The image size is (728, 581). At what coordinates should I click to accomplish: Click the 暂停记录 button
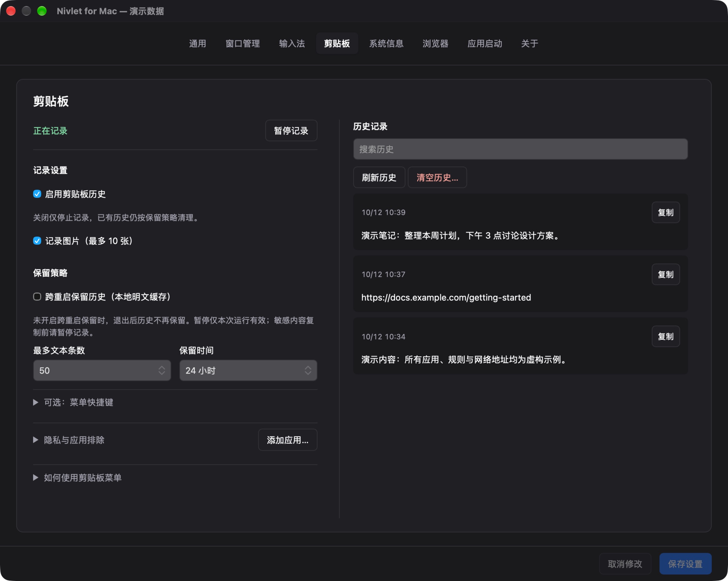click(x=291, y=131)
